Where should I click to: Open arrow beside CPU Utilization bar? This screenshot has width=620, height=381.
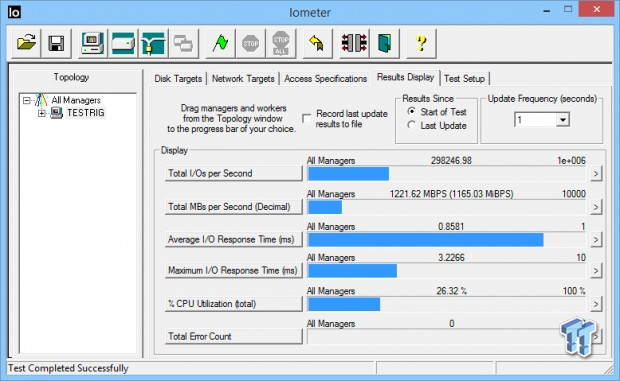pos(596,304)
